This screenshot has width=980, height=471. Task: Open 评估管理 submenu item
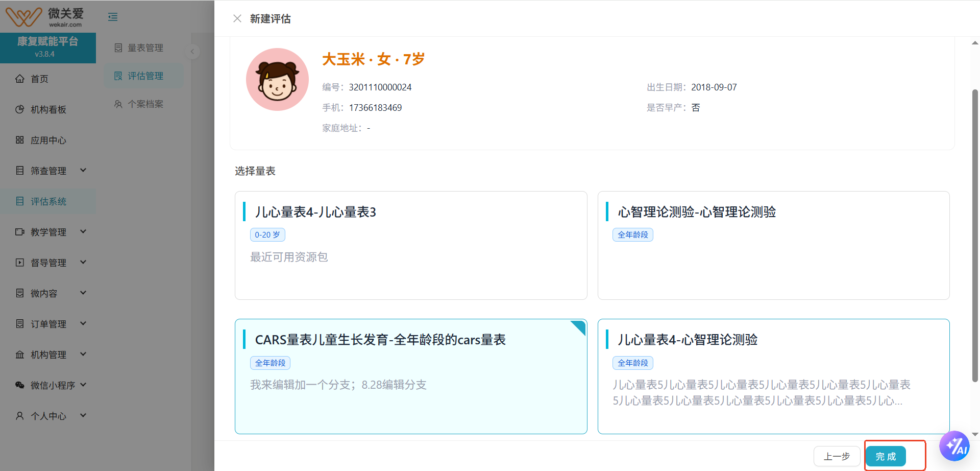tap(145, 76)
